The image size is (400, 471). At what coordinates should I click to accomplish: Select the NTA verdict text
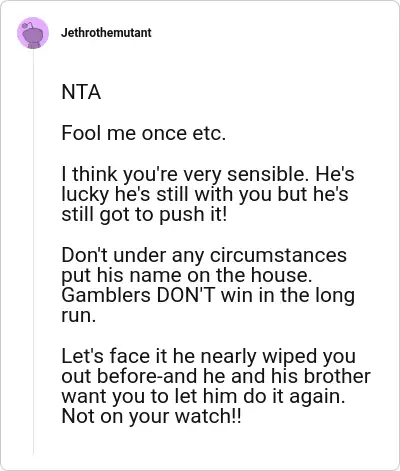81,92
